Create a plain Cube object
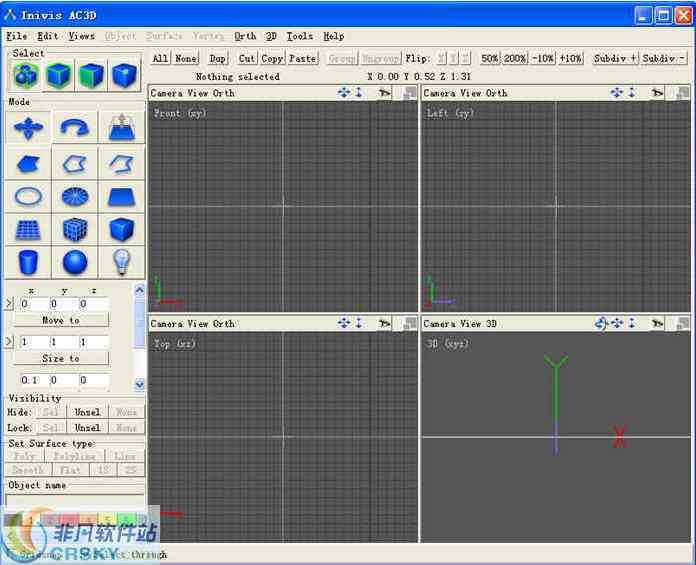 point(122,229)
